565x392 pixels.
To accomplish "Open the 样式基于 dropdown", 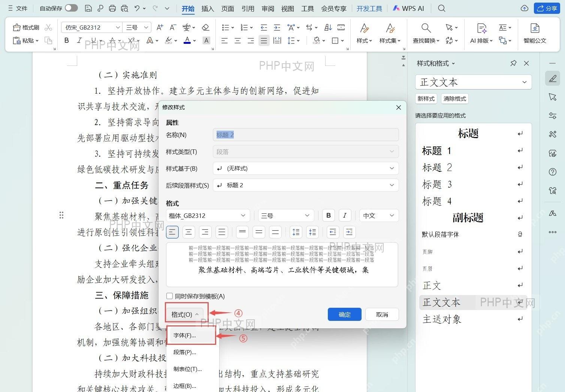I will click(306, 168).
